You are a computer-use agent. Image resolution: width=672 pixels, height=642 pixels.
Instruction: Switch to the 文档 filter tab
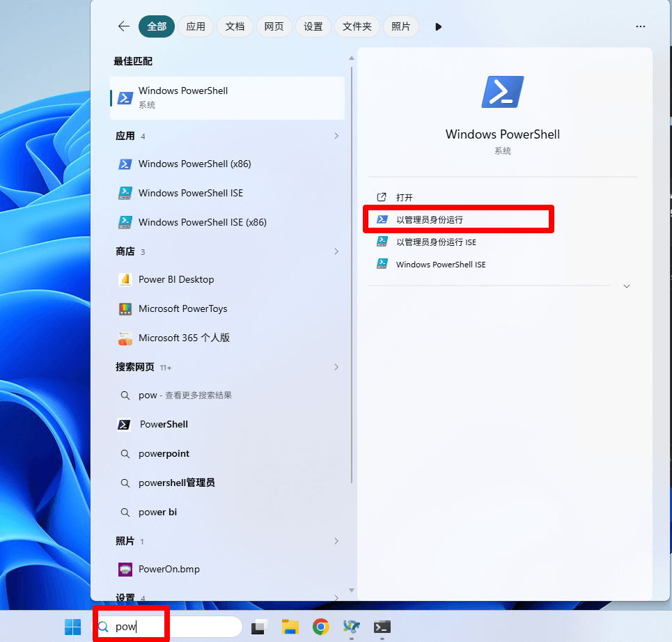point(235,26)
